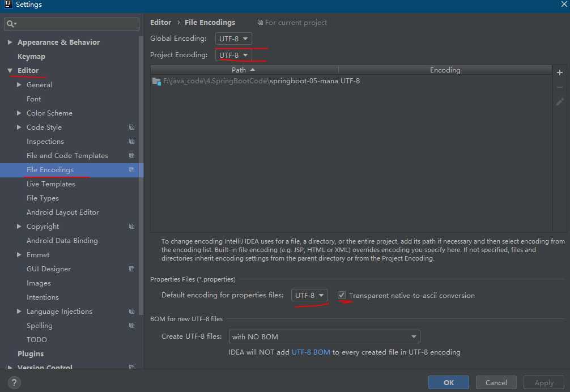Screen dimensions: 570x392
Task: Click the settings search field
Action: (x=71, y=24)
